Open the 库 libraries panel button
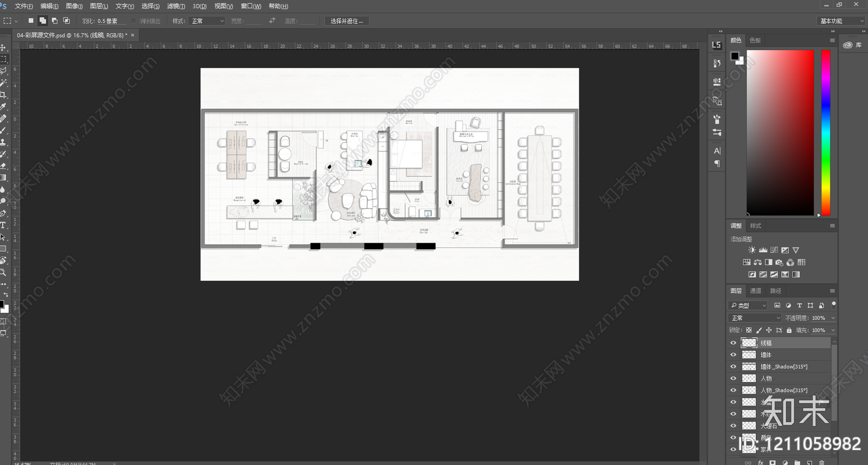The height and width of the screenshot is (465, 868). [853, 45]
